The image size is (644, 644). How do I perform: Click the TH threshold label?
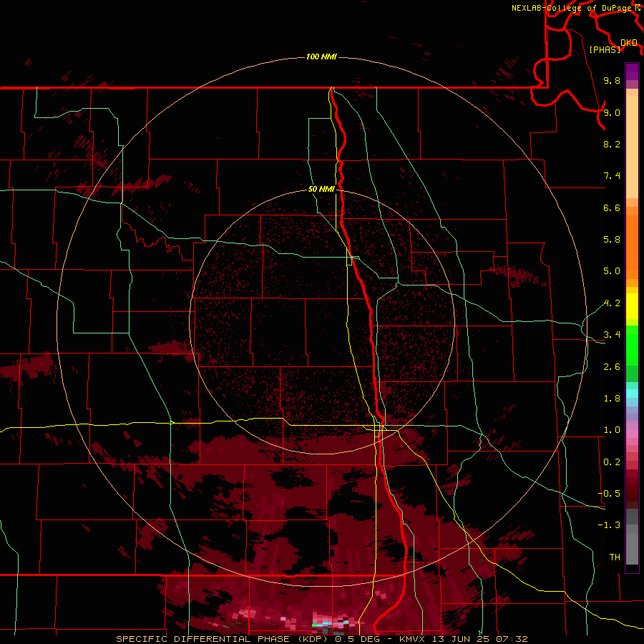[615, 557]
